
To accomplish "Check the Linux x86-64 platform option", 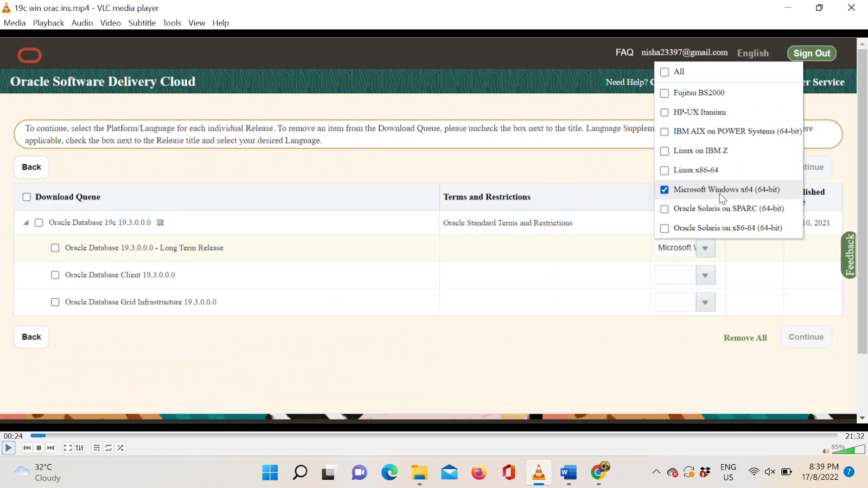I will coord(665,170).
